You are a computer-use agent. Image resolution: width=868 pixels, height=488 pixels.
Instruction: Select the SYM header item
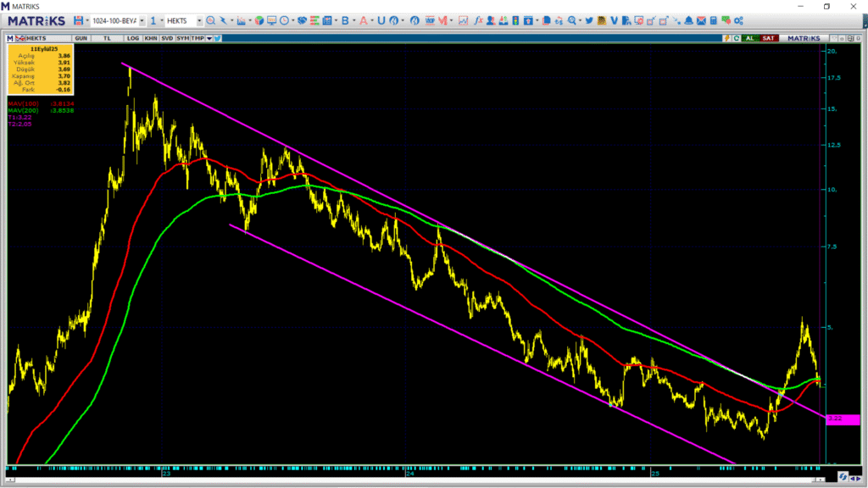point(182,38)
